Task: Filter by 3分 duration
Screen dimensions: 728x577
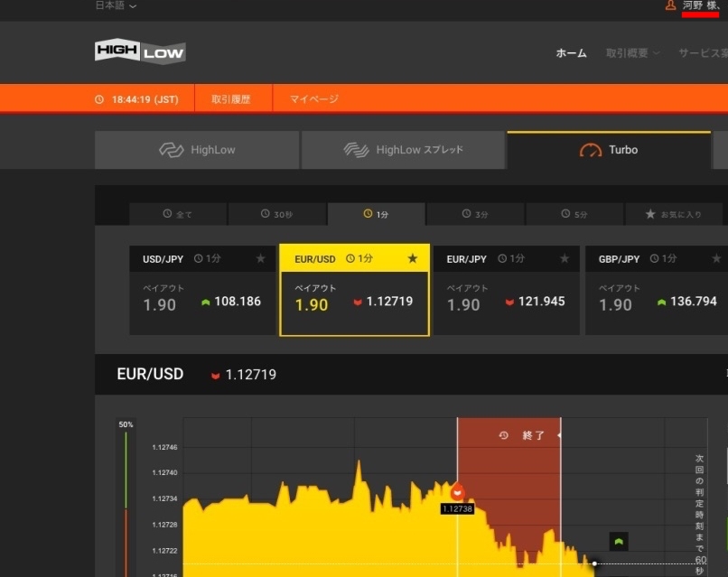Action: point(475,214)
